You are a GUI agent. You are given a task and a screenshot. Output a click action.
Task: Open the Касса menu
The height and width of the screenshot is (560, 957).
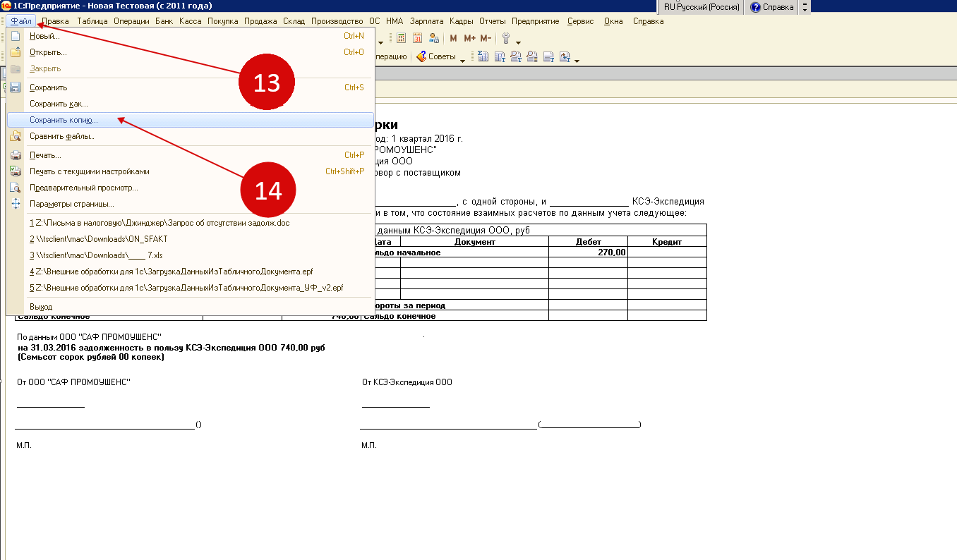pos(190,21)
